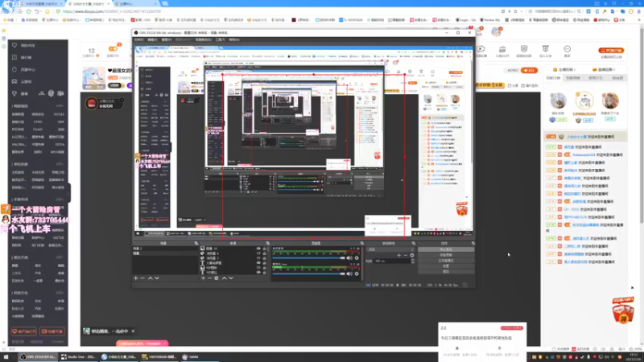This screenshot has width=644, height=362.
Task: Open OBS Settings from the controls panel
Action: [x=446, y=266]
